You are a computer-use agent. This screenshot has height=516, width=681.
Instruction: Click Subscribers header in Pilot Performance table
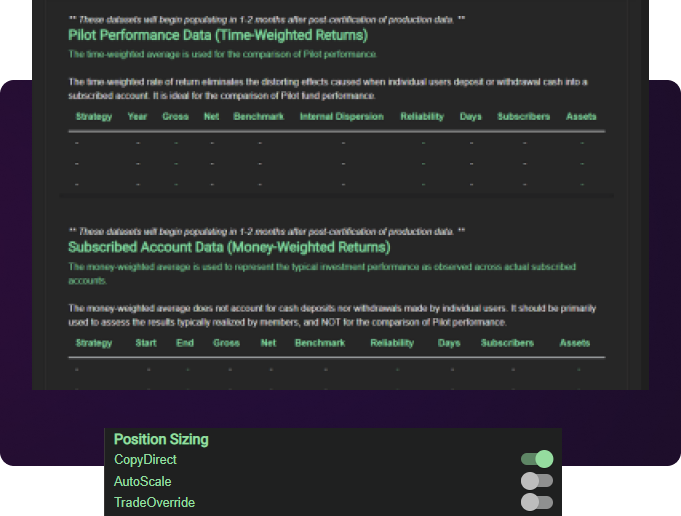tap(523, 117)
